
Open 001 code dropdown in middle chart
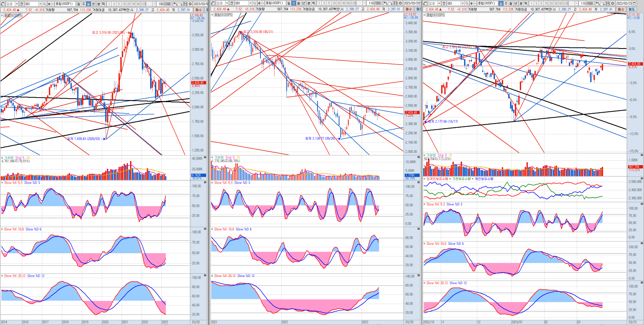click(250, 3)
